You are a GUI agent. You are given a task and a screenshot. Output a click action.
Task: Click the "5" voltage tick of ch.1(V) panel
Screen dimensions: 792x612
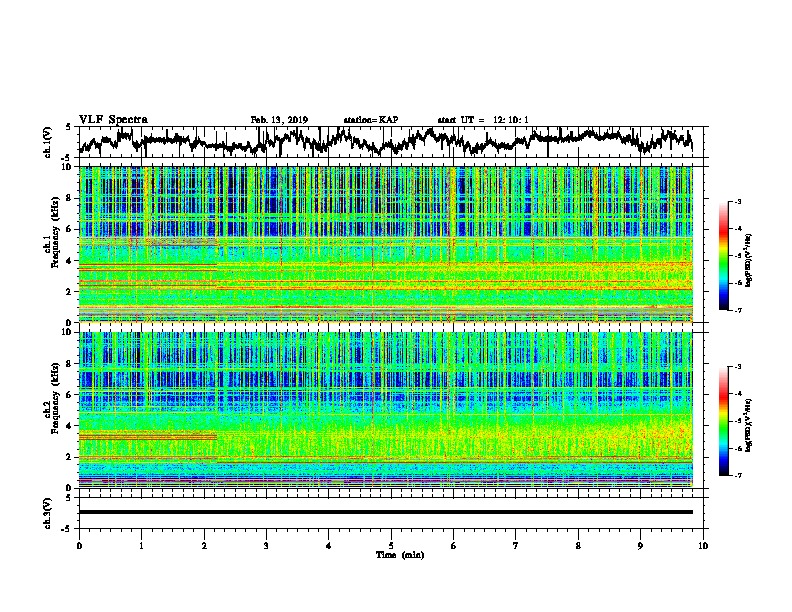pos(68,127)
